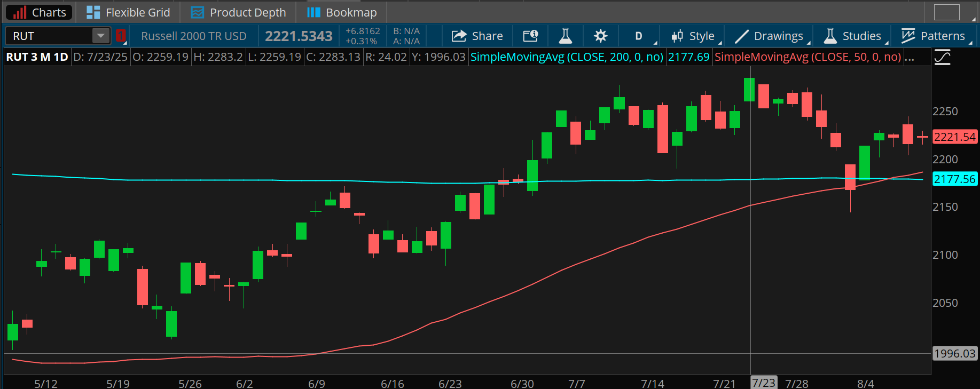Click the 2177.56 moving average price bubble
This screenshot has height=389, width=980.
[x=955, y=179]
